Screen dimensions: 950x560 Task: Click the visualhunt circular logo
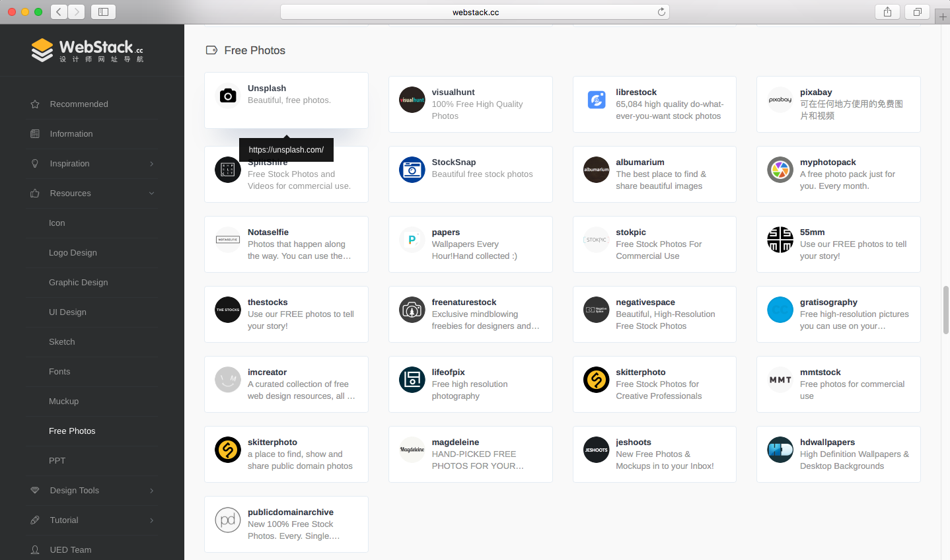(412, 100)
